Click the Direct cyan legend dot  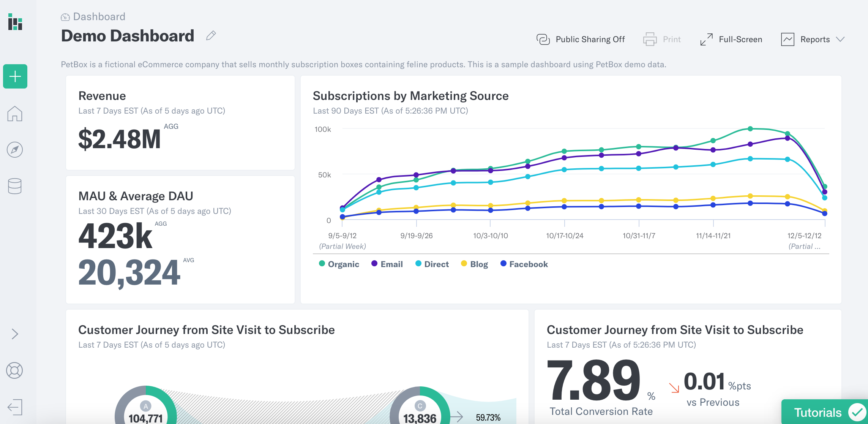click(418, 263)
